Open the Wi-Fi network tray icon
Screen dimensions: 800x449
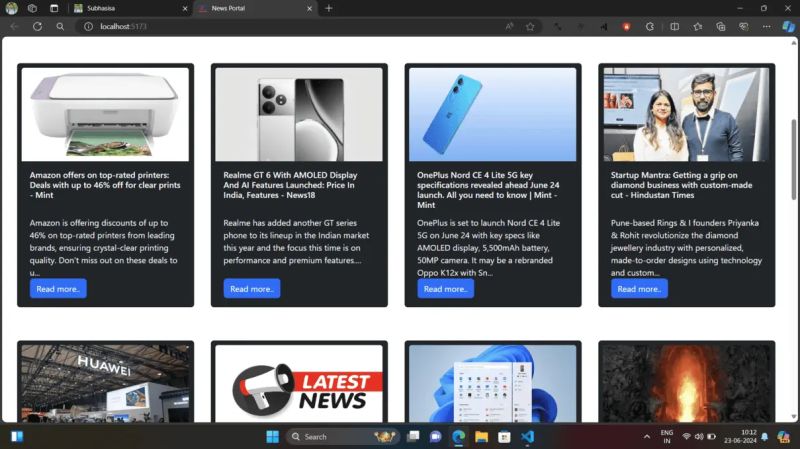click(x=686, y=437)
